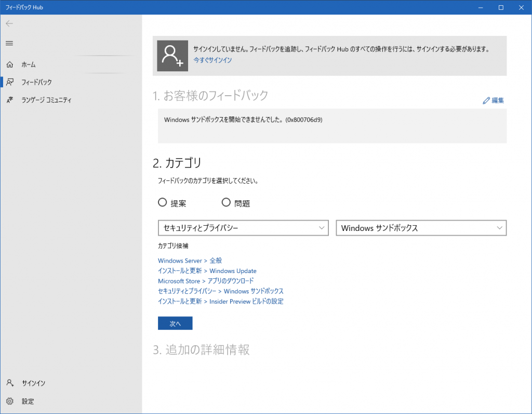Choose Microsoft Store > アプリのダウンロード suggestion

[206, 281]
